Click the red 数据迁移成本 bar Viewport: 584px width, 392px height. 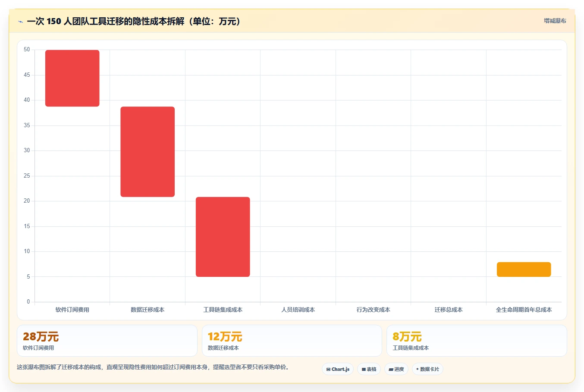click(x=148, y=152)
